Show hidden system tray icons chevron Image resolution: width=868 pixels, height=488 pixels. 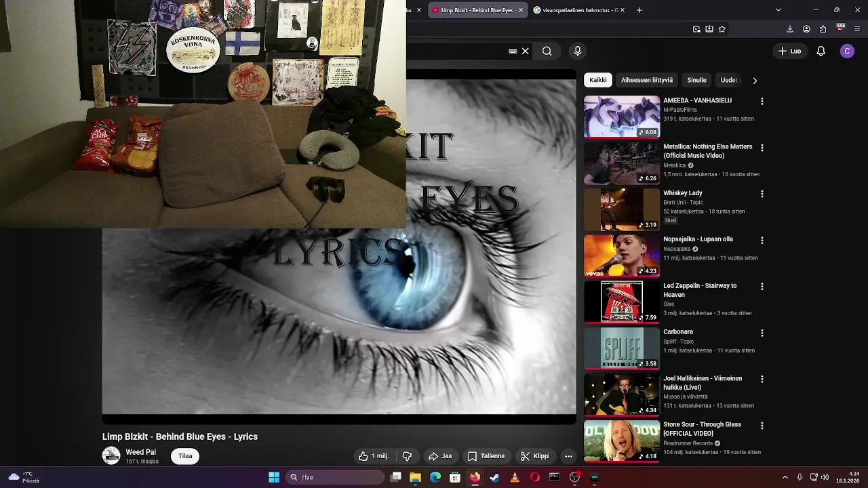[x=785, y=477]
